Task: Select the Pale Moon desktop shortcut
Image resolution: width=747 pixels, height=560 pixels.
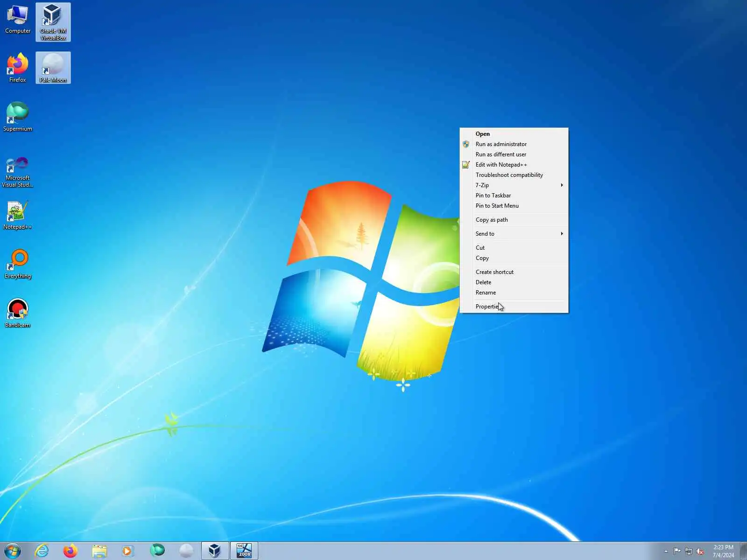Action: [x=53, y=68]
